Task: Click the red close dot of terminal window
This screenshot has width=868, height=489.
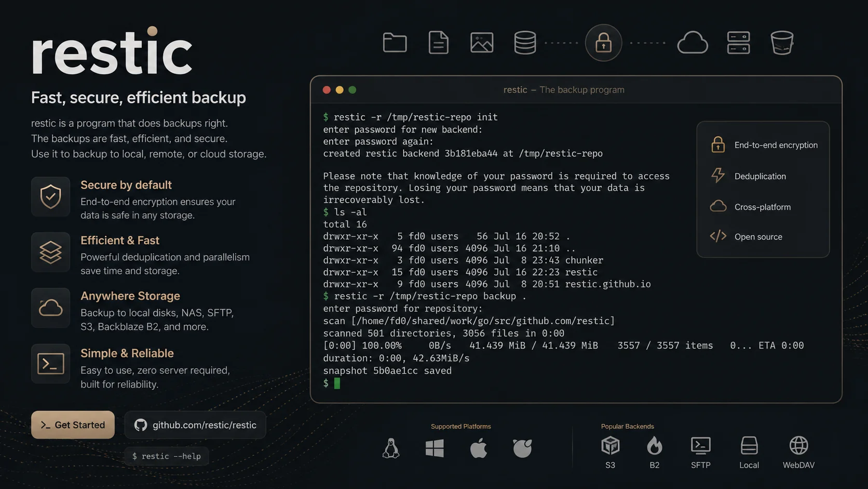Action: [x=327, y=90]
